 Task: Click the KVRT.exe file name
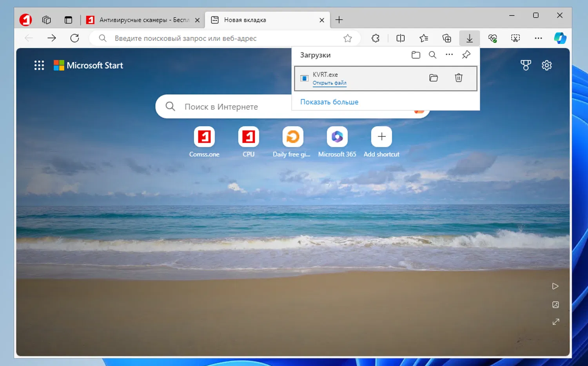[x=325, y=75]
